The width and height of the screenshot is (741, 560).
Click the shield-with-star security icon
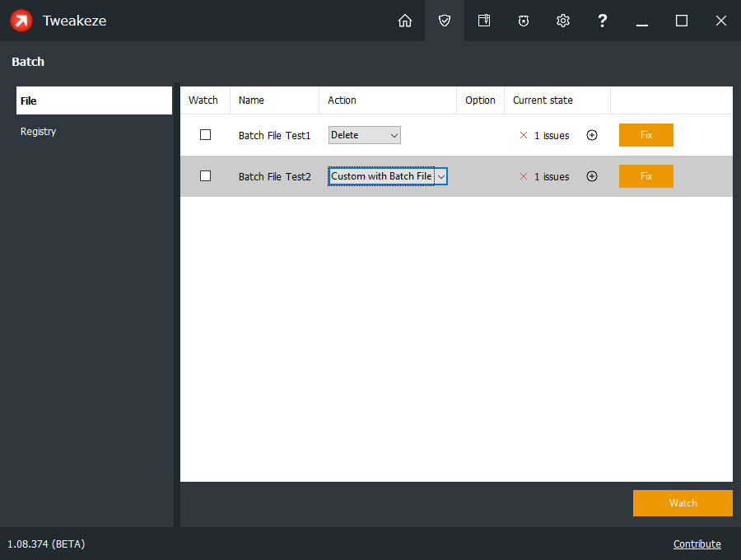click(x=524, y=21)
